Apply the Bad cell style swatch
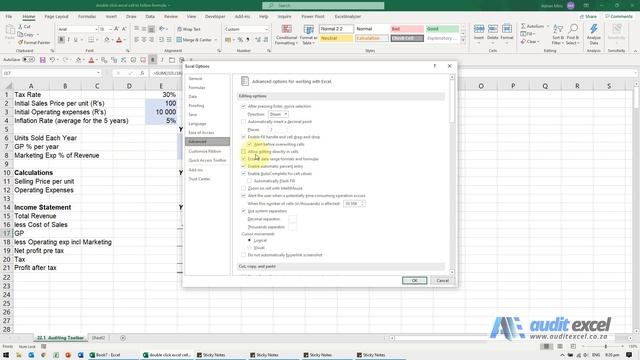The height and width of the screenshot is (360, 640). pos(407,29)
